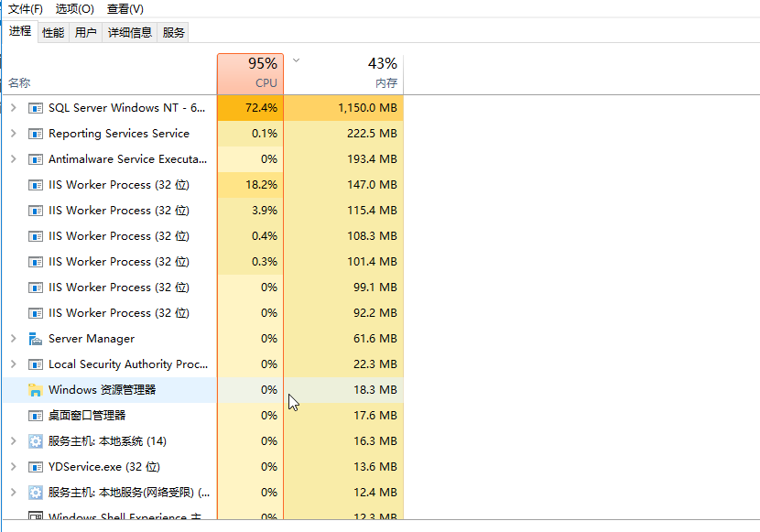
Task: Click the 13.6 MB memory value
Action: (x=375, y=467)
